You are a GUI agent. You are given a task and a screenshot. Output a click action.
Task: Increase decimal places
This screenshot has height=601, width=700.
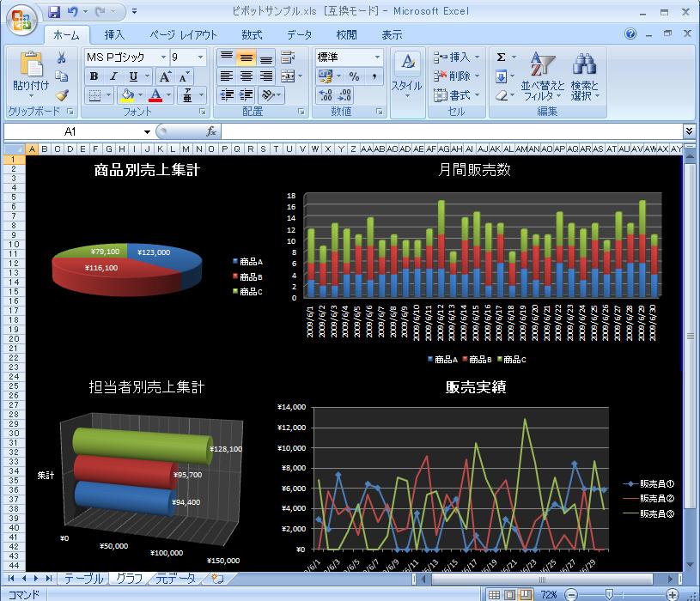[326, 95]
